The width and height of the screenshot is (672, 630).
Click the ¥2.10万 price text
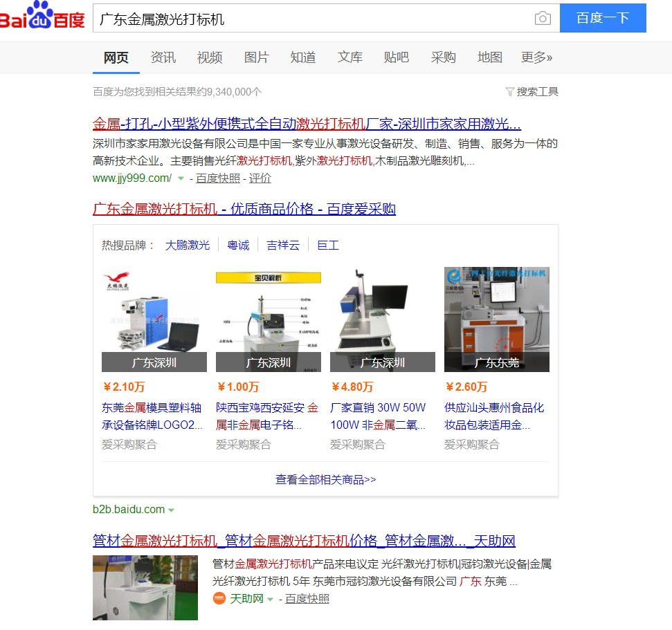point(123,387)
